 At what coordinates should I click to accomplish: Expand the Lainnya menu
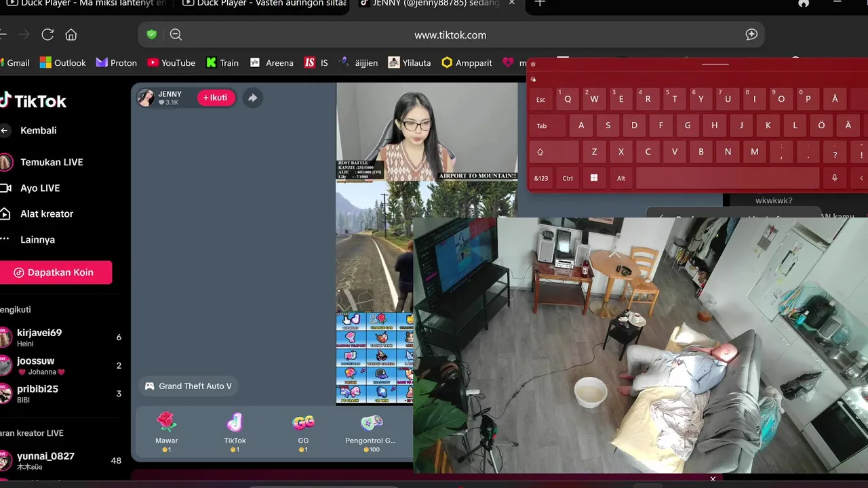37,239
